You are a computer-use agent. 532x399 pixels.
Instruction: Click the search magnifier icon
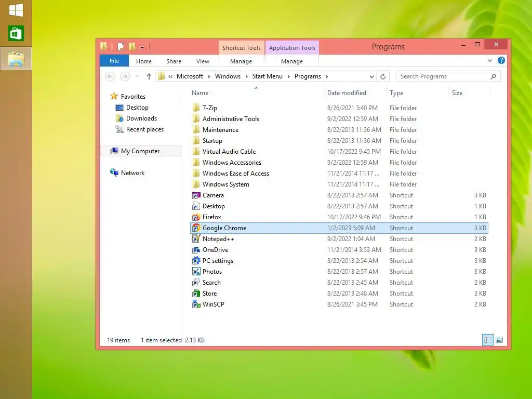click(494, 76)
